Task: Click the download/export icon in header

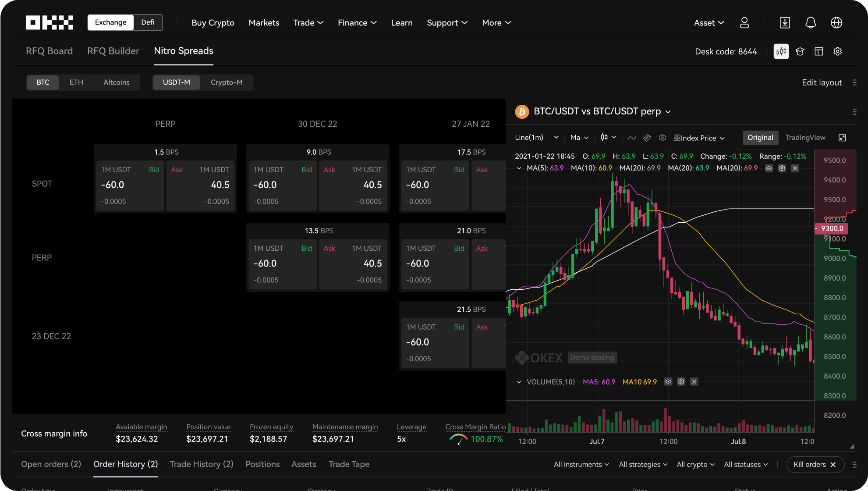Action: click(x=785, y=23)
